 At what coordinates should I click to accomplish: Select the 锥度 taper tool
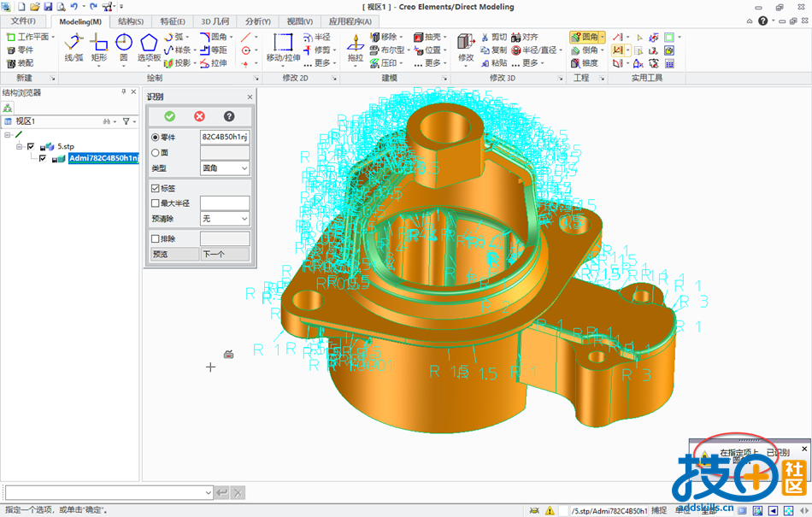point(584,63)
